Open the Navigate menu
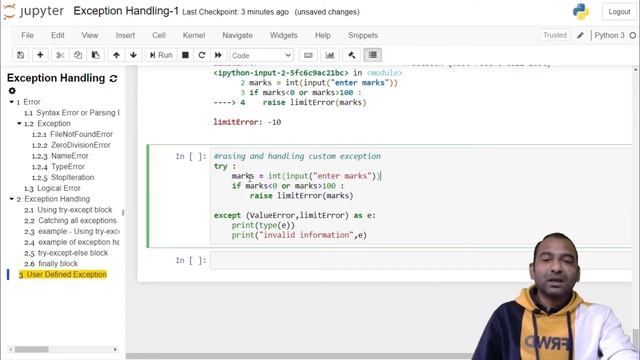Screen dimensions: 640x360 (238, 36)
